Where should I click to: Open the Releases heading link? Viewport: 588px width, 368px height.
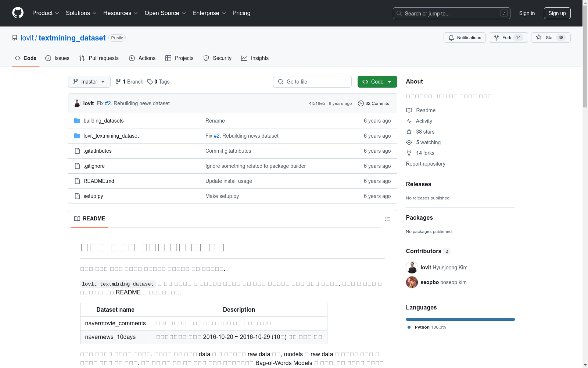[419, 184]
